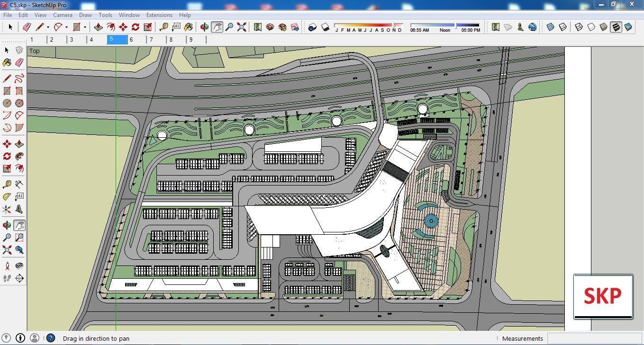This screenshot has height=345, width=644.
Task: Open 3D Warehouse get models
Action: 270,27
